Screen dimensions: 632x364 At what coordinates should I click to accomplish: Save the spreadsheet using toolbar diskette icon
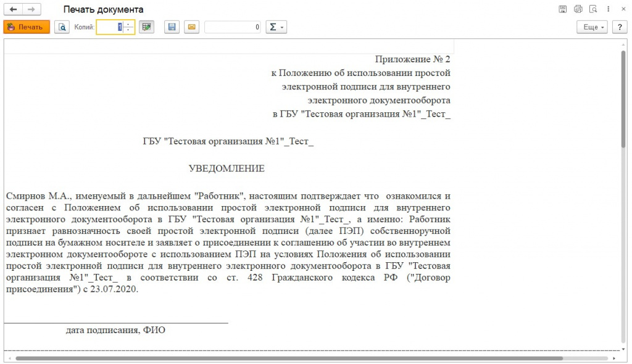point(171,27)
